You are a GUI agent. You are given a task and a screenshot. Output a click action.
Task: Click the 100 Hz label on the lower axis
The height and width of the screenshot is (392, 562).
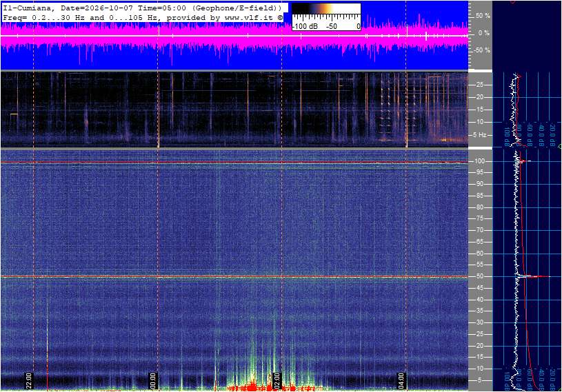coord(479,161)
